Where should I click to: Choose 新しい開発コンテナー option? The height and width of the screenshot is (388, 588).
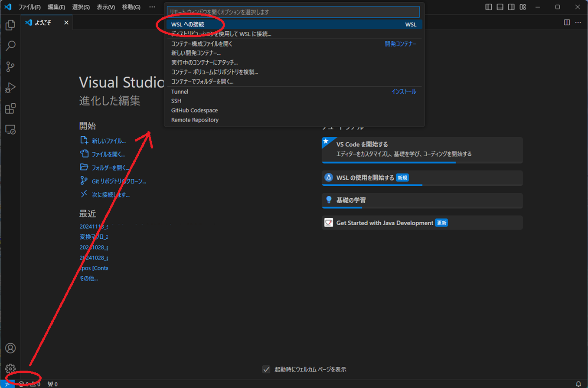click(x=294, y=53)
